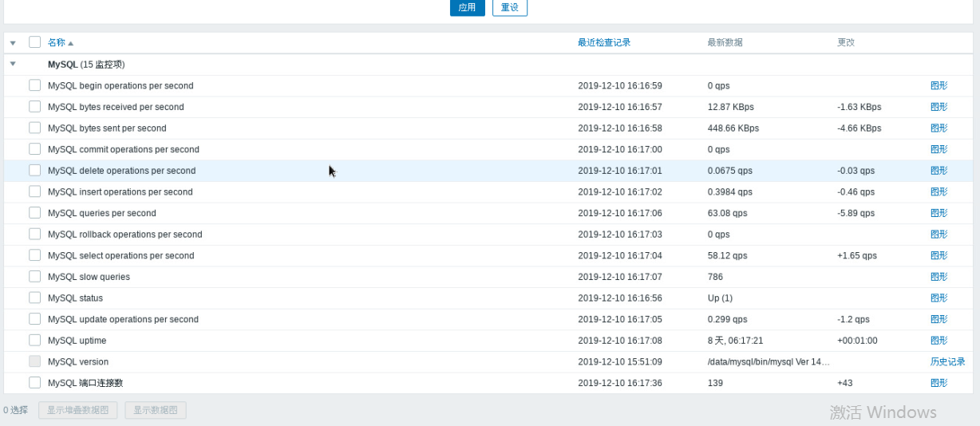Screen dimensions: 980x426
Task: Open 图形 for MySQL begin operations
Action: (939, 85)
